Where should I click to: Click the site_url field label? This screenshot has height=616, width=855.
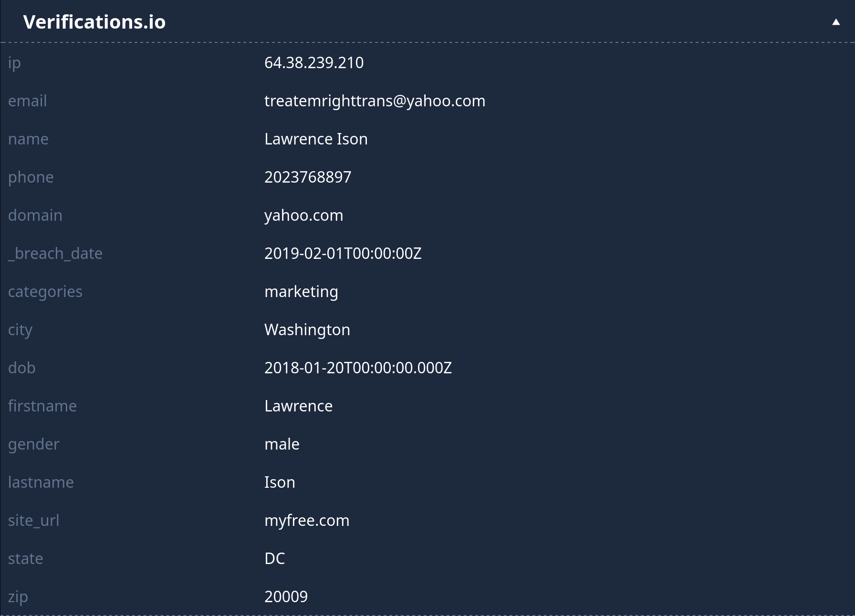33,520
